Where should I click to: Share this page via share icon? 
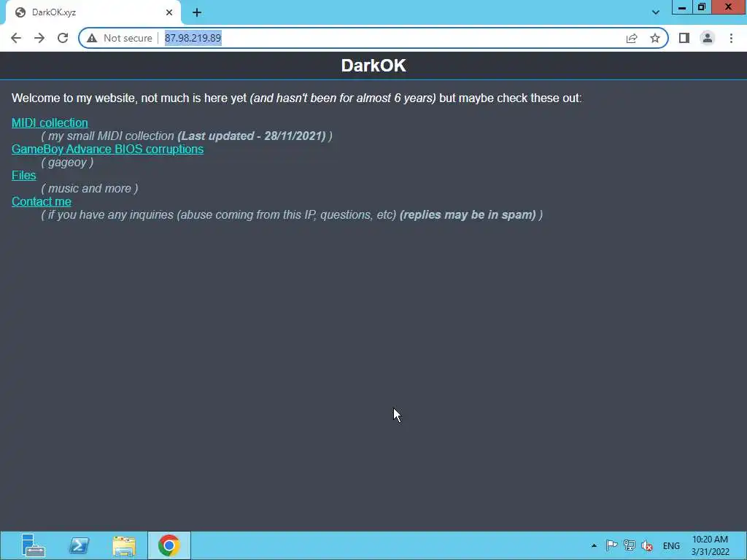tap(632, 38)
